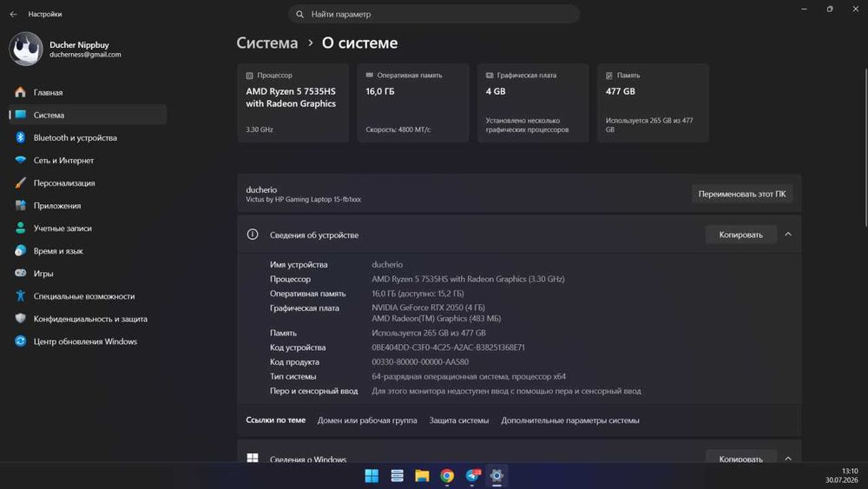Screen dimensions: 868x489
Task: Click the Графическая плата card icon
Action: [490, 76]
